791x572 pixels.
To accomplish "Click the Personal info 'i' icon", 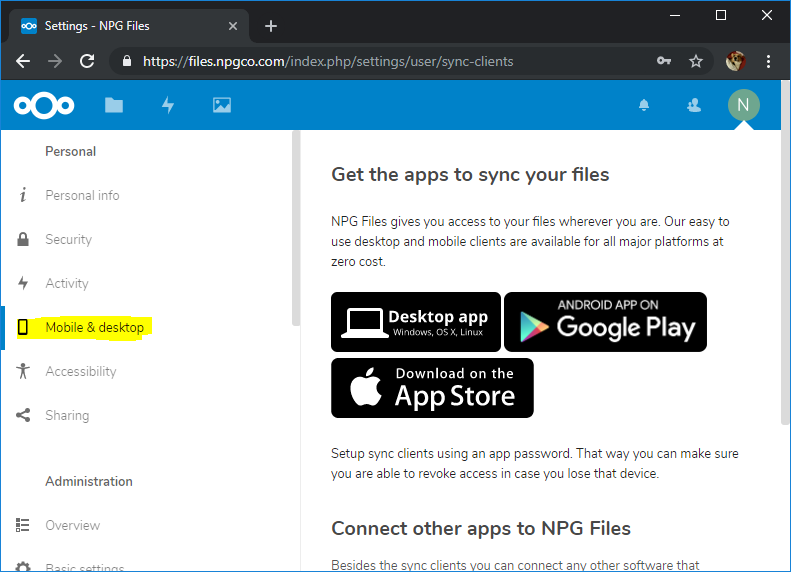I will 23,195.
